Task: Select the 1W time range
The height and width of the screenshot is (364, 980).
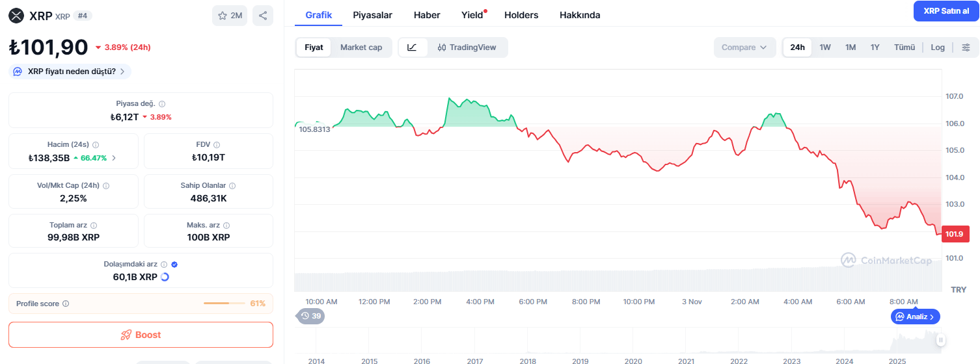Action: (825, 47)
